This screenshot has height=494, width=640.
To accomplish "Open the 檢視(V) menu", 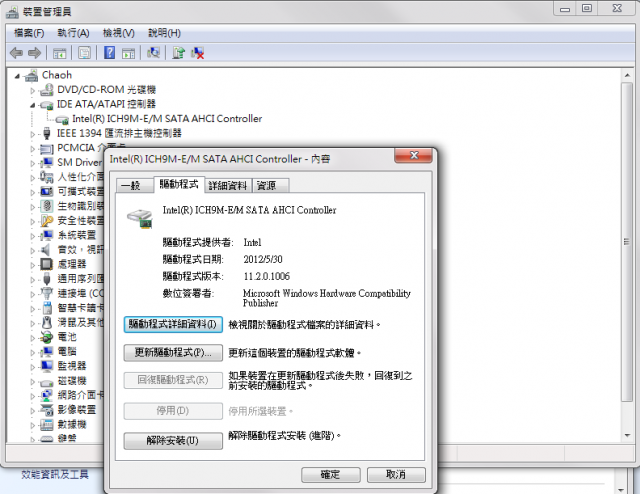I will pyautogui.click(x=118, y=33).
